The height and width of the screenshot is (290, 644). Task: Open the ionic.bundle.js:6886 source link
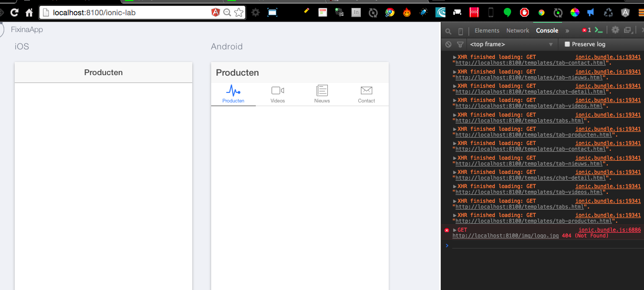pyautogui.click(x=609, y=230)
